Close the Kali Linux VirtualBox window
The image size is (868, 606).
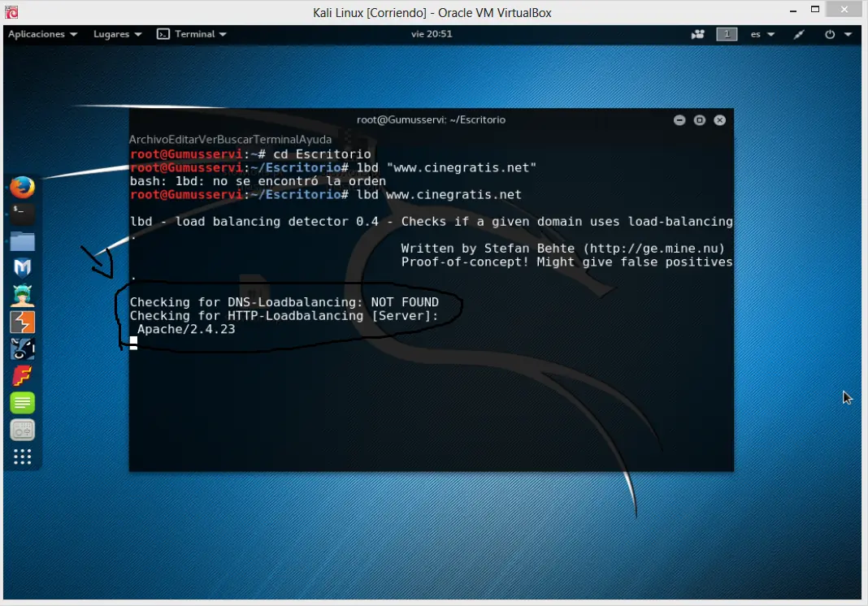click(844, 9)
